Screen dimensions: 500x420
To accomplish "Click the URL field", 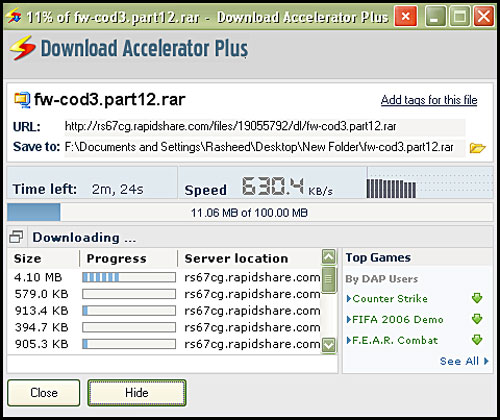I will [x=265, y=126].
